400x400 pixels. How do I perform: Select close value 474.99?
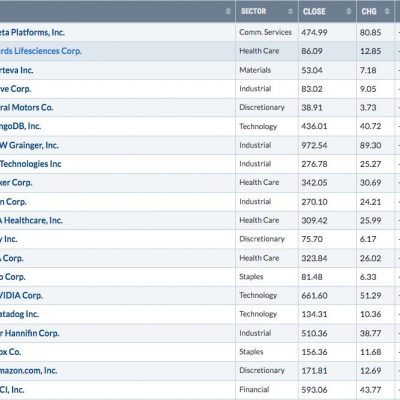[x=314, y=32]
